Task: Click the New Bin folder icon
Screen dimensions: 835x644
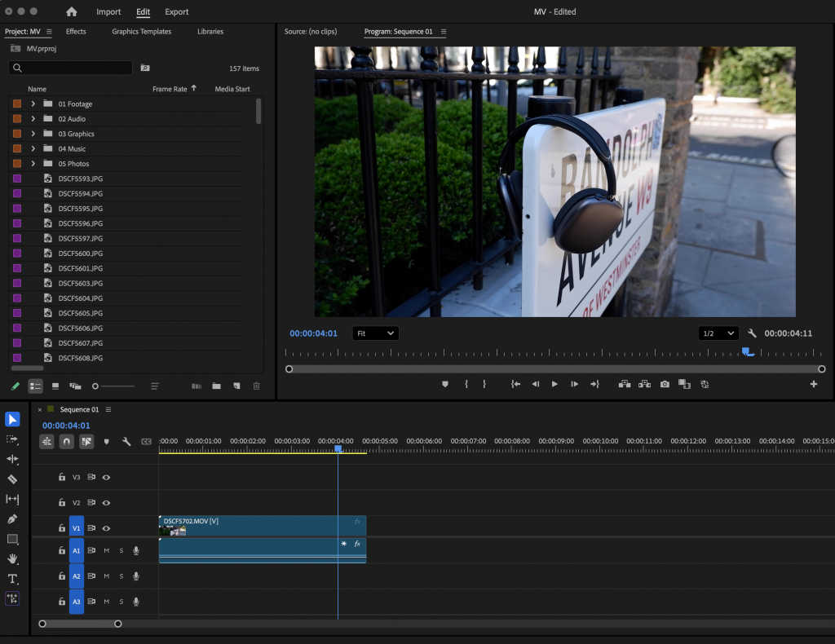Action: [217, 386]
